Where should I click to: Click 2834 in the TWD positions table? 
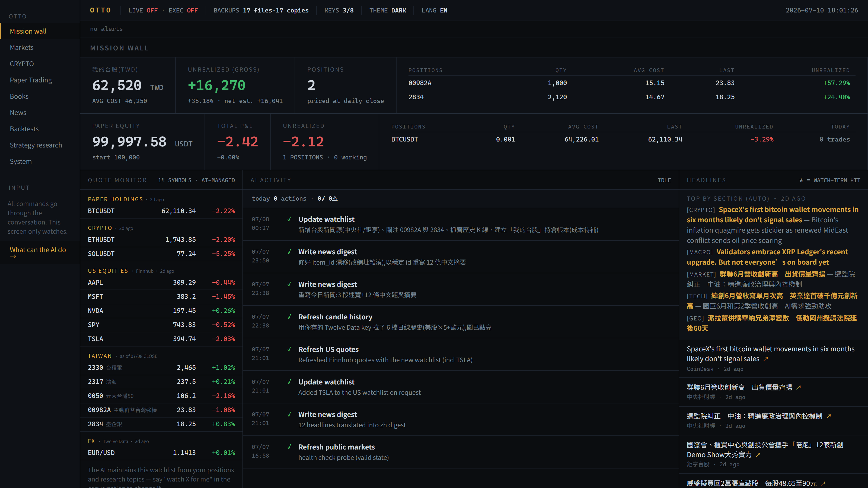(416, 97)
